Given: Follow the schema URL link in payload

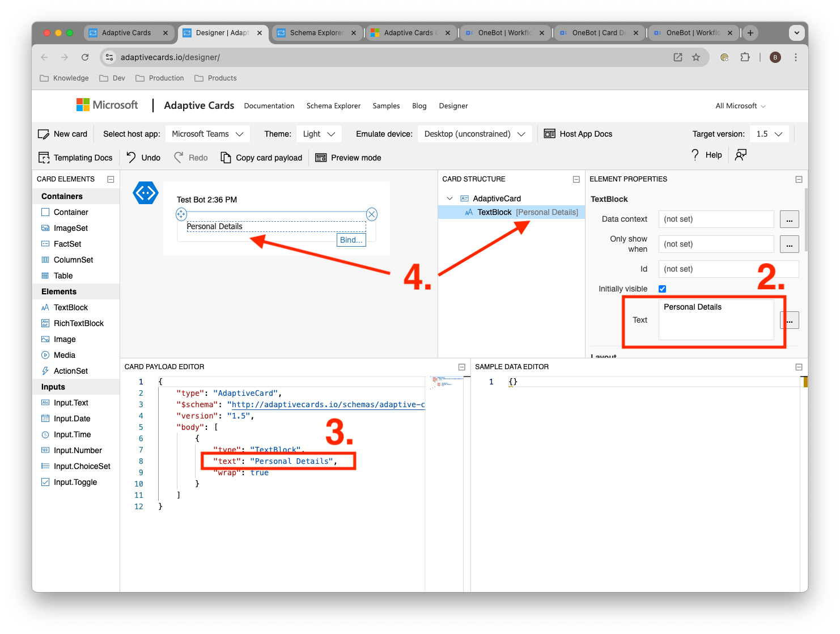Looking at the screenshot, I should [328, 405].
